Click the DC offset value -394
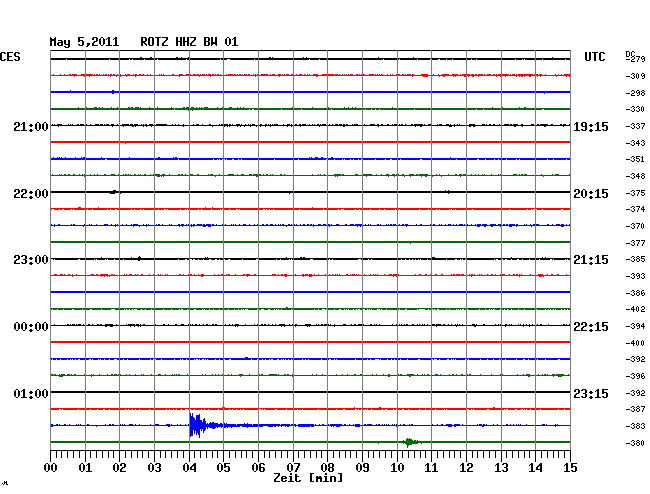Viewport: 650px width, 494px height. [x=635, y=326]
